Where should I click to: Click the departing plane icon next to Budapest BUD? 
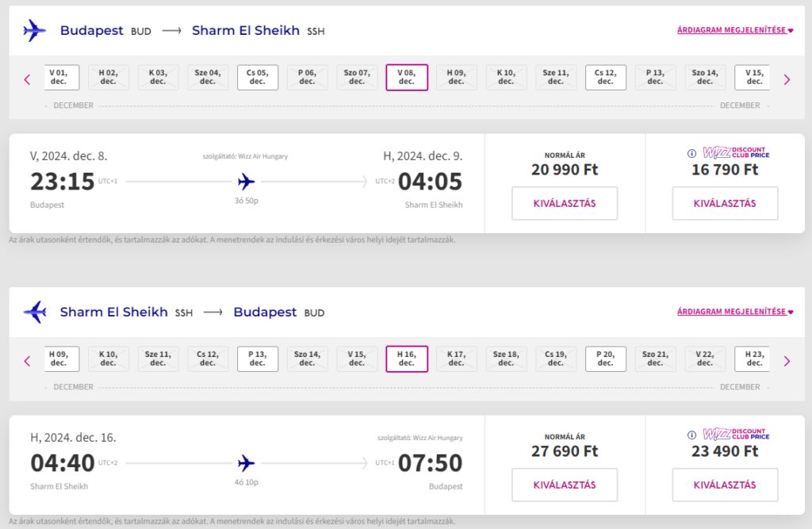click(35, 31)
